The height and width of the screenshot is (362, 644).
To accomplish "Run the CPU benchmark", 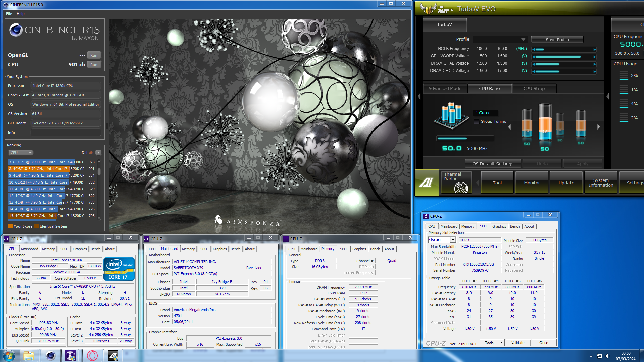I will point(94,65).
